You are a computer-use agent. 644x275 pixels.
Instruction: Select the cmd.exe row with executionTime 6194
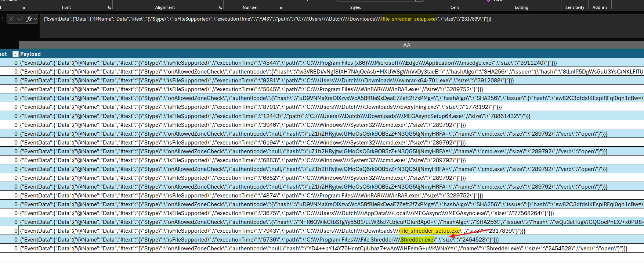[x=332, y=143]
